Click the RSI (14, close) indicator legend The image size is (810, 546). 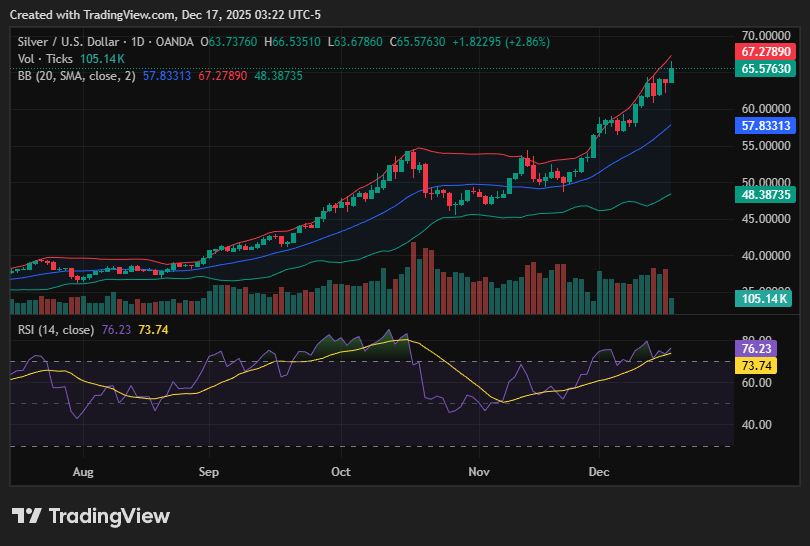pos(56,330)
